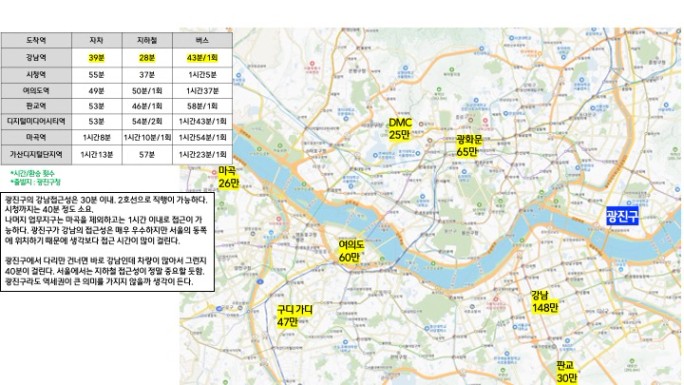Click the 46분/1회 subway cell
Screen dimensions: 684x385
(147, 106)
